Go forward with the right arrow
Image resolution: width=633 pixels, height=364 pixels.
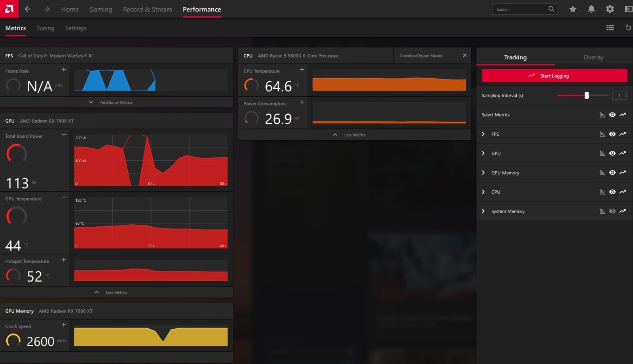[47, 9]
